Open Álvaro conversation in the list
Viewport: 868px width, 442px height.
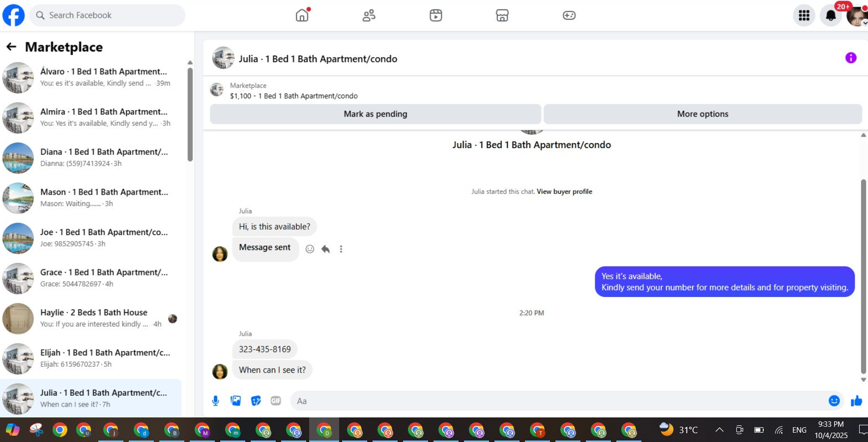(91, 78)
